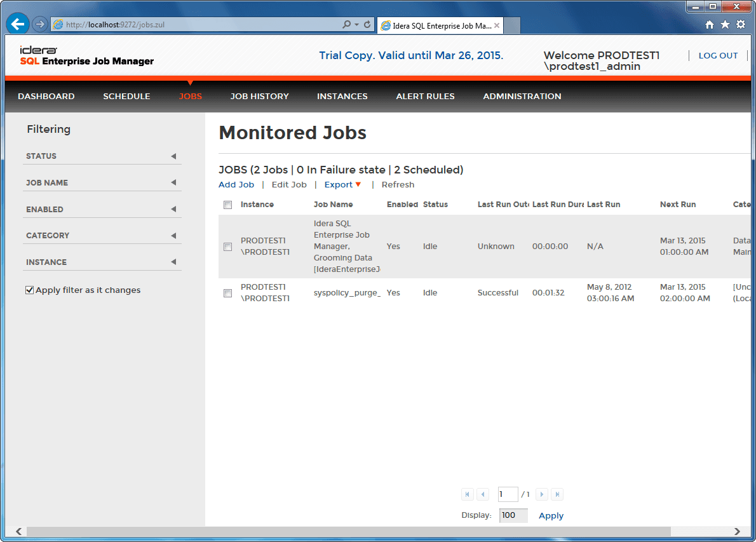Click the horizontal scrollbar thumb

349,531
